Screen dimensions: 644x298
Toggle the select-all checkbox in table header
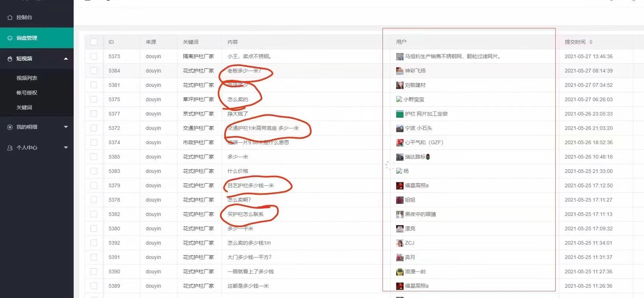(x=94, y=42)
